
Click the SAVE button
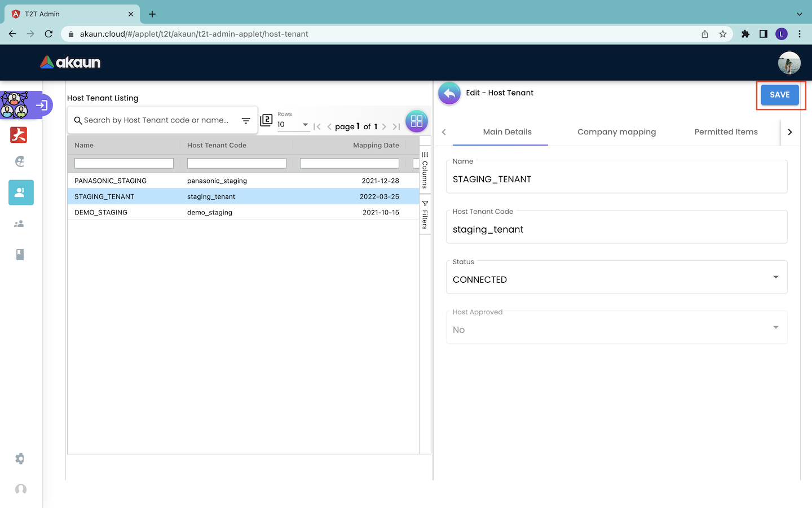779,95
